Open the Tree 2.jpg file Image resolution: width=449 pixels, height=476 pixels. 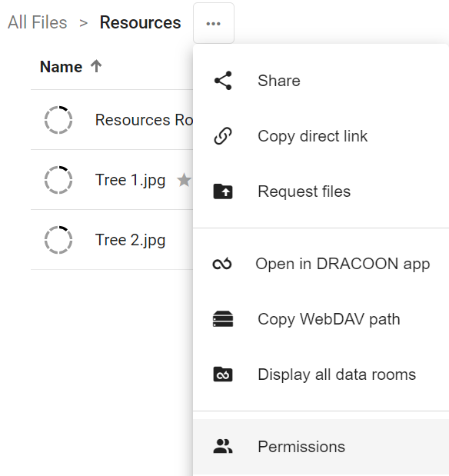[130, 240]
